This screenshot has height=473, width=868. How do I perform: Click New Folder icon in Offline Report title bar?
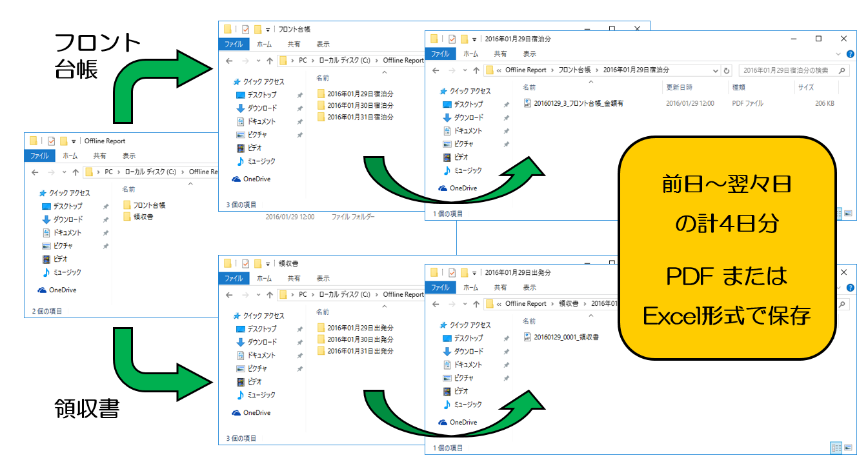[63, 141]
